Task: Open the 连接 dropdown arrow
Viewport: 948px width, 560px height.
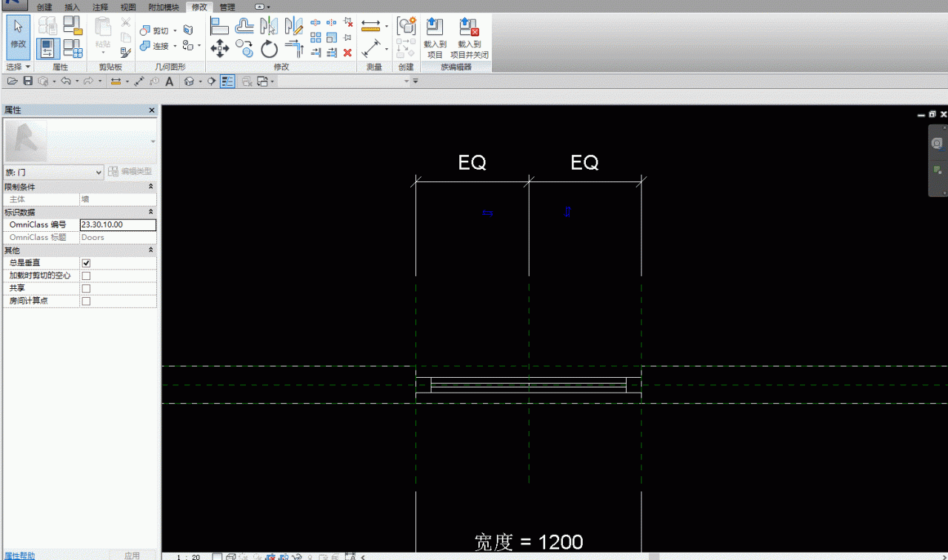Action: tap(176, 46)
